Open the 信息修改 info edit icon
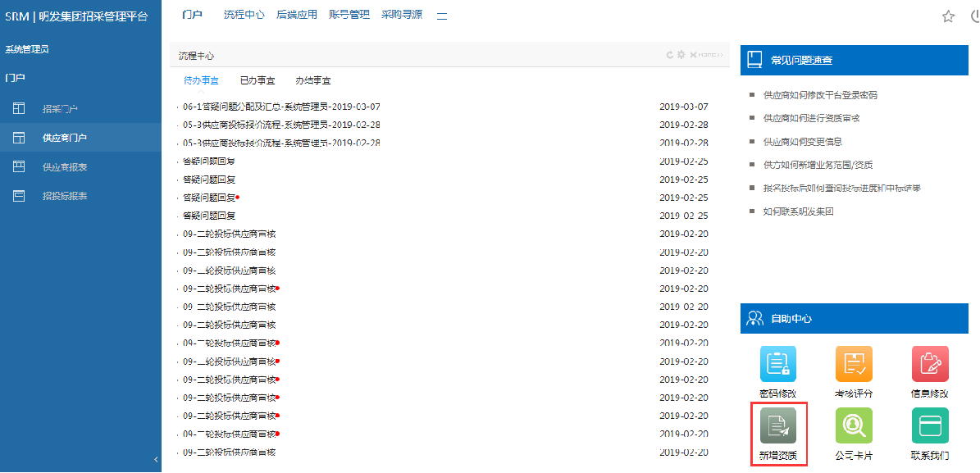Screen dimensions: 980x473 pyautogui.click(x=929, y=365)
